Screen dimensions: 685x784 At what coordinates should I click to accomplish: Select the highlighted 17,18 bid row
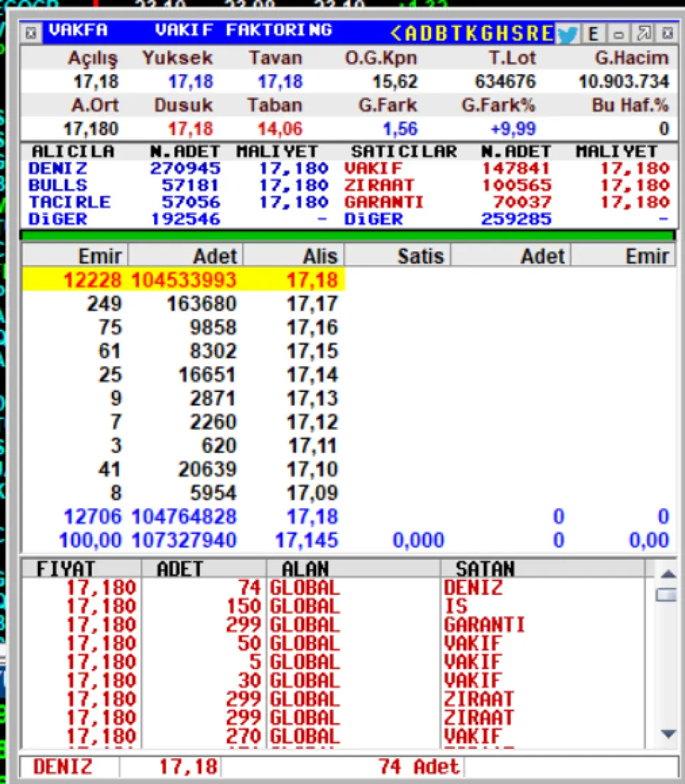pos(183,280)
